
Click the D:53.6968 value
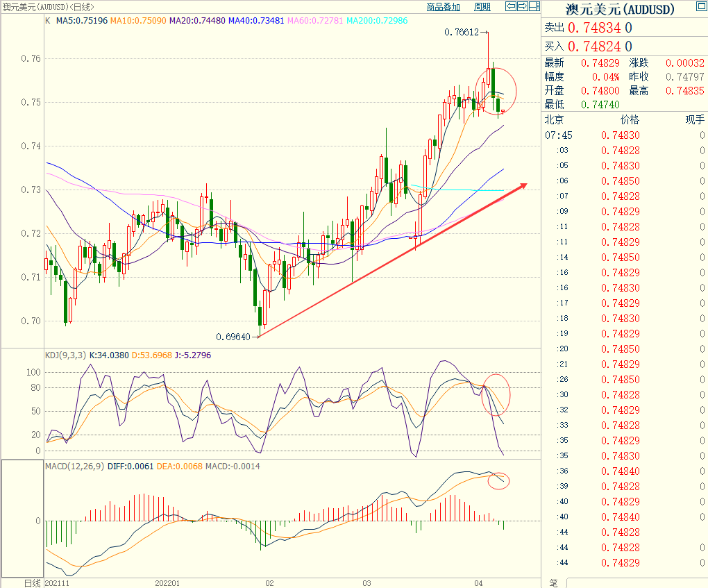(x=152, y=355)
